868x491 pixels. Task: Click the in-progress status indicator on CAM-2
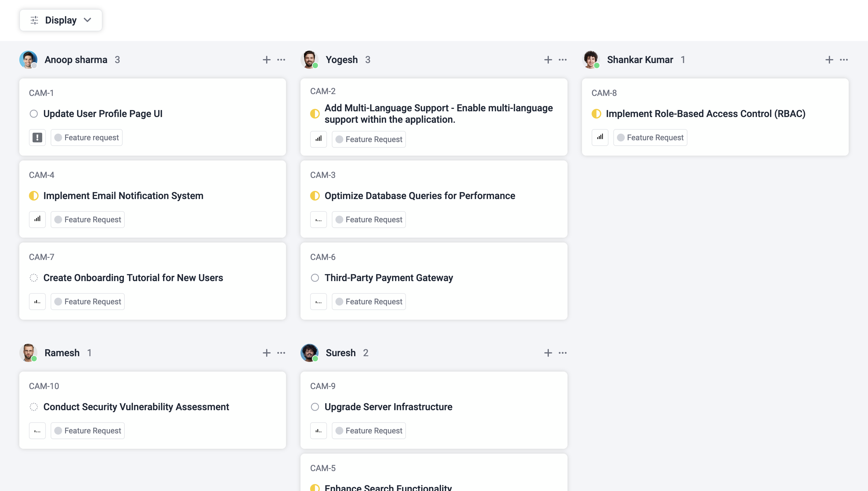(315, 114)
